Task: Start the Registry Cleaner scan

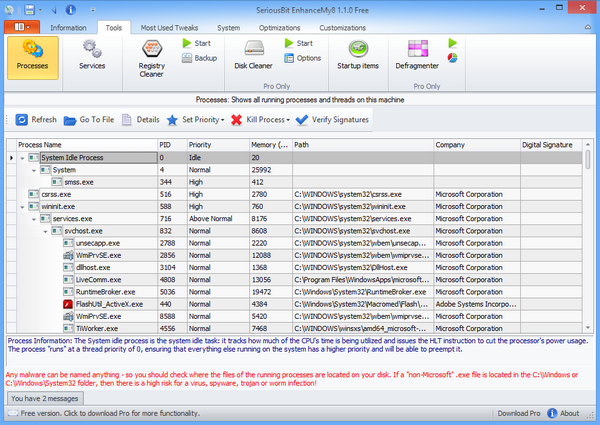Action: (x=197, y=43)
